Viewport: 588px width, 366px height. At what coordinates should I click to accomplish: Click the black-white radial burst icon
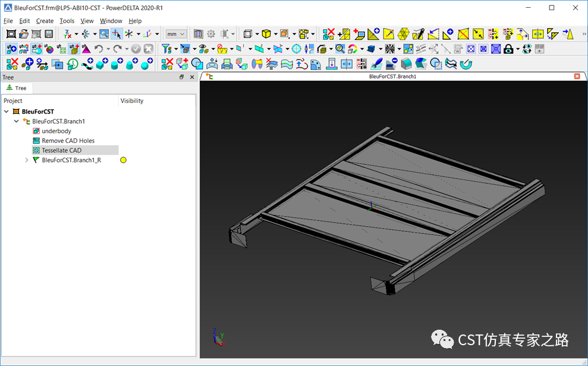(x=390, y=49)
